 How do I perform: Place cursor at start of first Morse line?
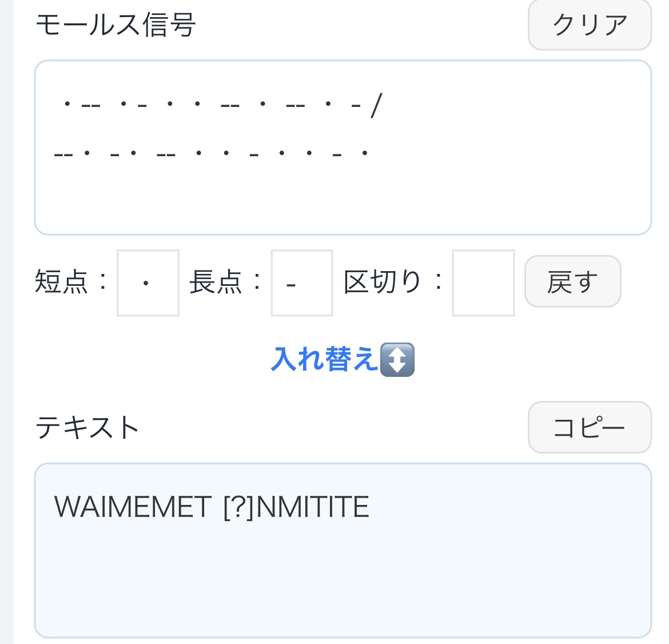59,106
